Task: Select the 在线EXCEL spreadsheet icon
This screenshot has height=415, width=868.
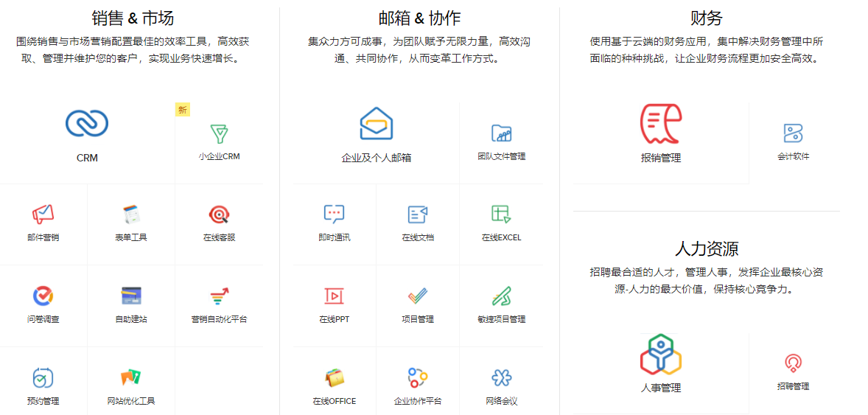Action: (x=501, y=215)
